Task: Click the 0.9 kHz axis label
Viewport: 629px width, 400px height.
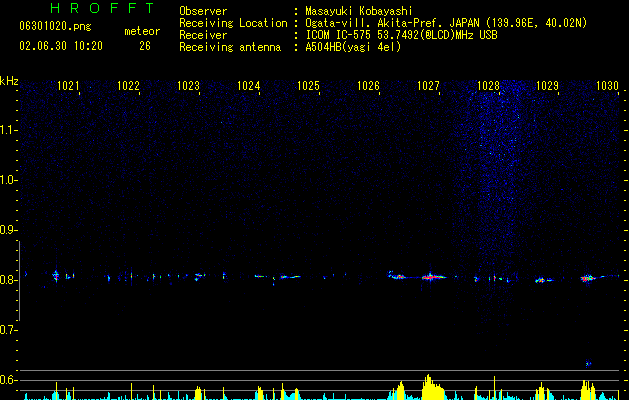Action: click(x=8, y=230)
